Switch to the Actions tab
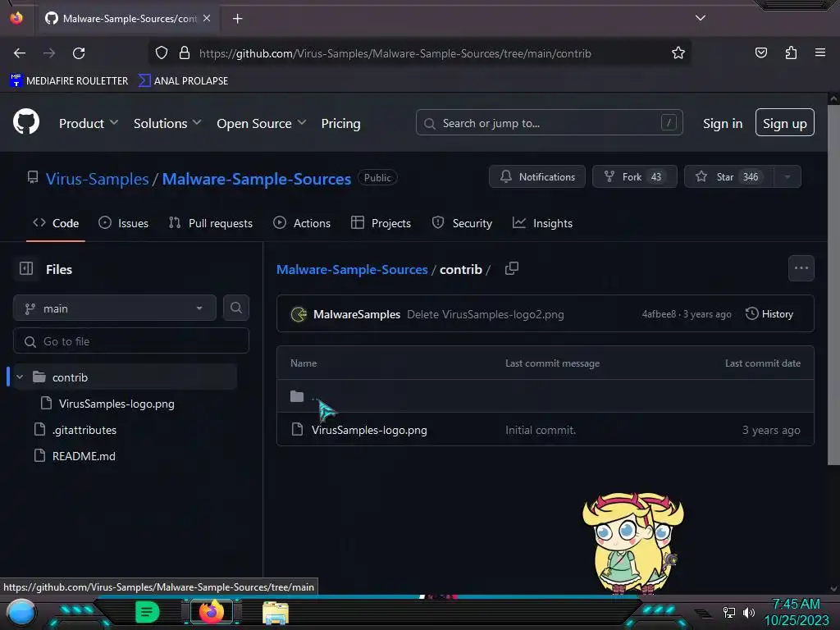 302,223
